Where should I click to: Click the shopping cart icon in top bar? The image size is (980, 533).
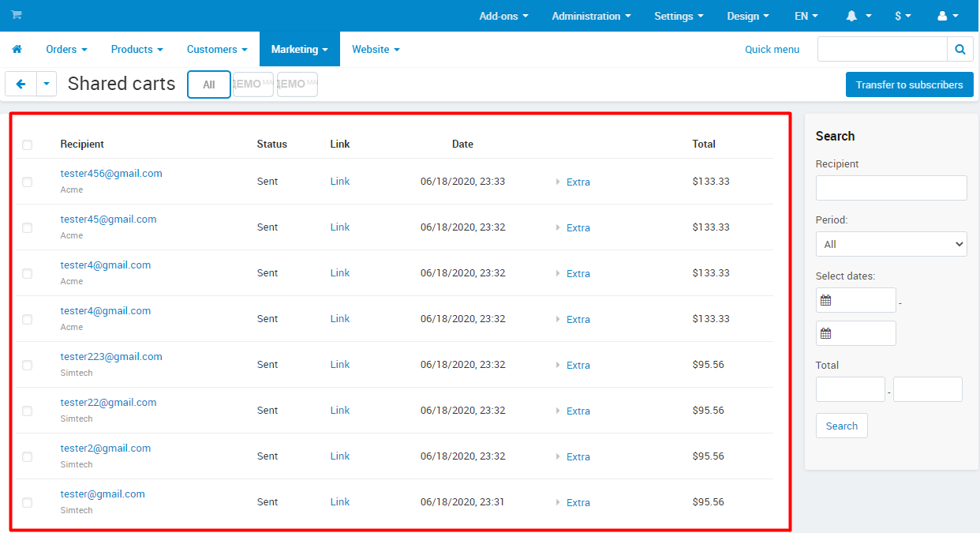coord(17,16)
